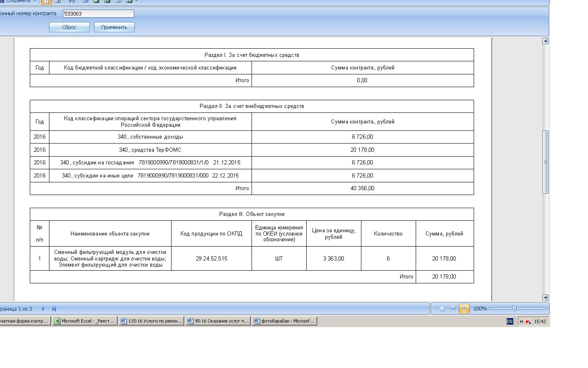
Task: Click the vertical scrollbar thumb
Action: 545,162
